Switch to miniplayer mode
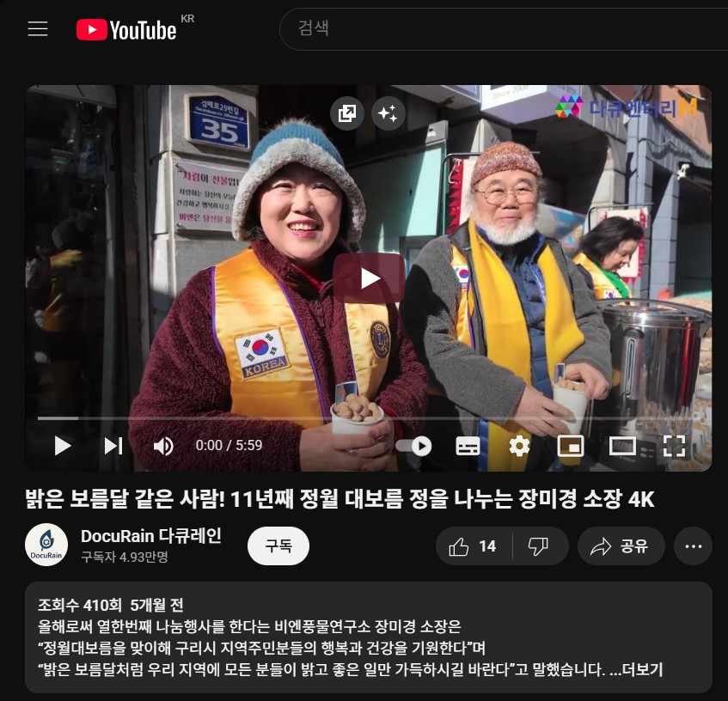This screenshot has height=701, width=728. click(x=571, y=446)
